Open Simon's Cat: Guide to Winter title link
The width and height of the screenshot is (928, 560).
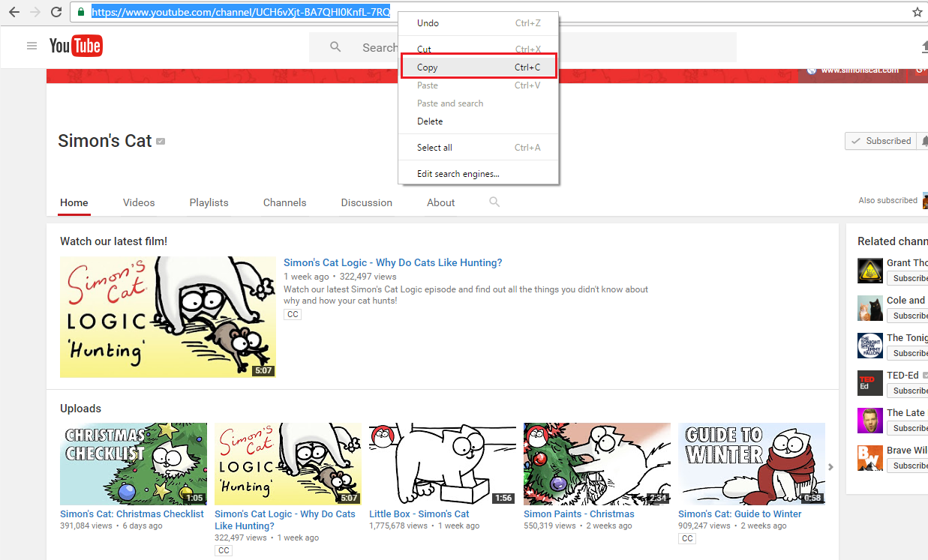tap(740, 514)
